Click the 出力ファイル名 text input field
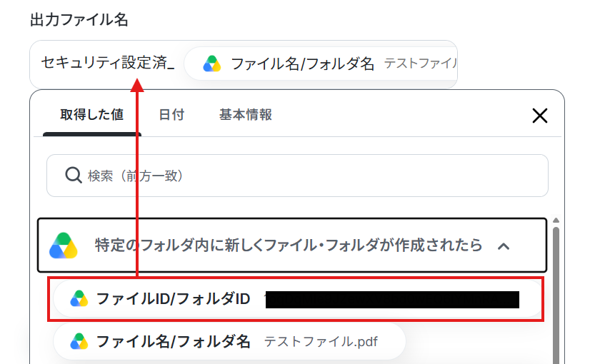This screenshot has width=600, height=364. pyautogui.click(x=244, y=64)
